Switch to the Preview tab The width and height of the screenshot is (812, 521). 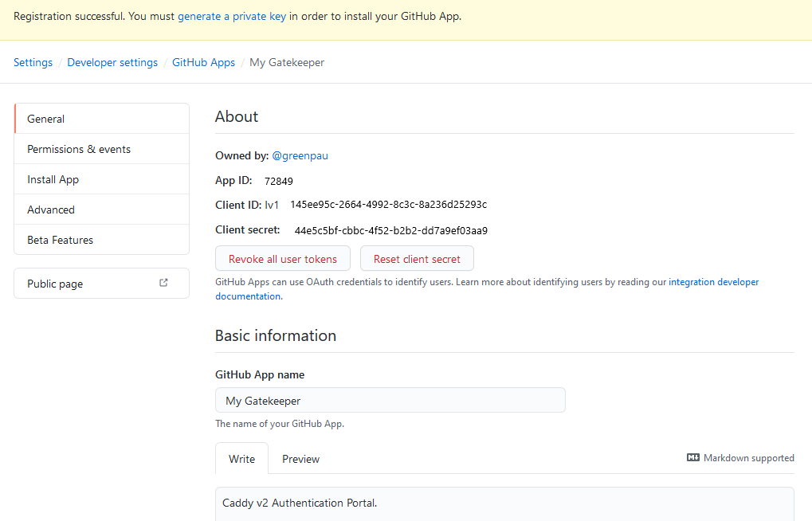[300, 459]
